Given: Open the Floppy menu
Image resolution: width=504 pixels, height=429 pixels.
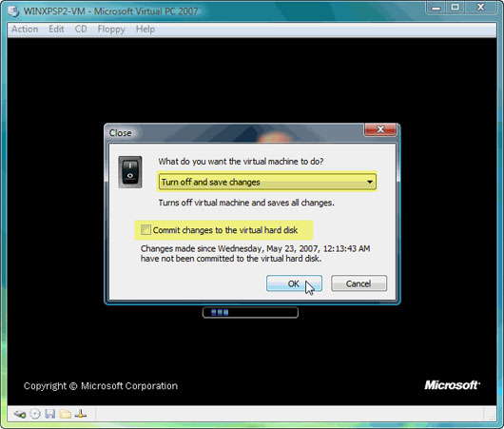Looking at the screenshot, I should (111, 29).
